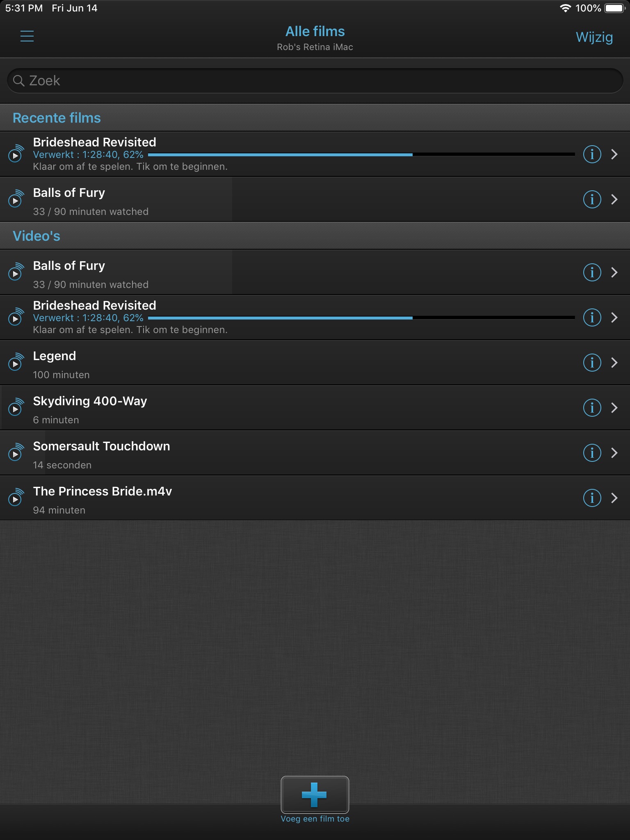Tap the blue plus add-film icon
This screenshot has width=630, height=840.
coord(315,794)
